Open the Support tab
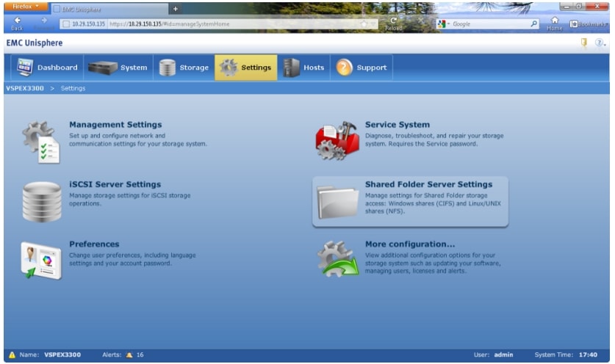Image resolution: width=615 pixels, height=364 pixels. coord(362,68)
